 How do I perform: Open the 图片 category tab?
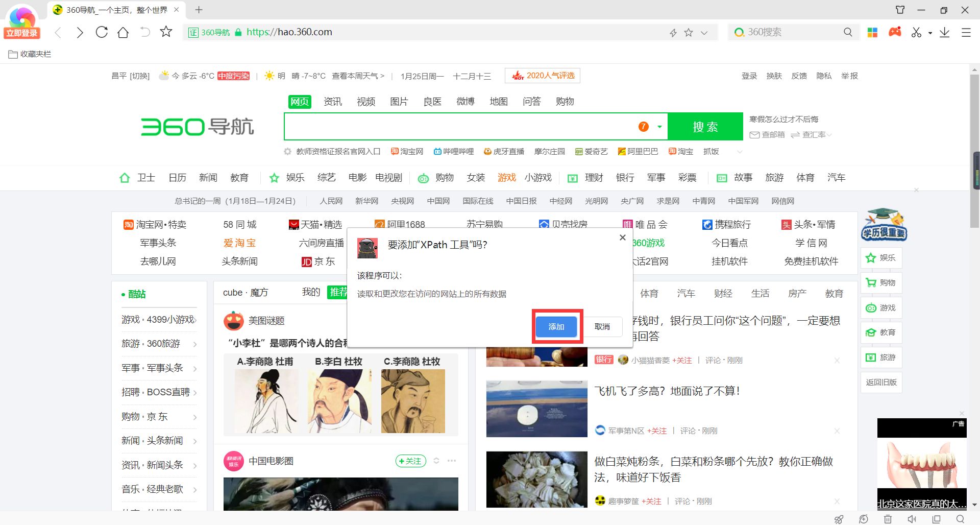tap(399, 101)
